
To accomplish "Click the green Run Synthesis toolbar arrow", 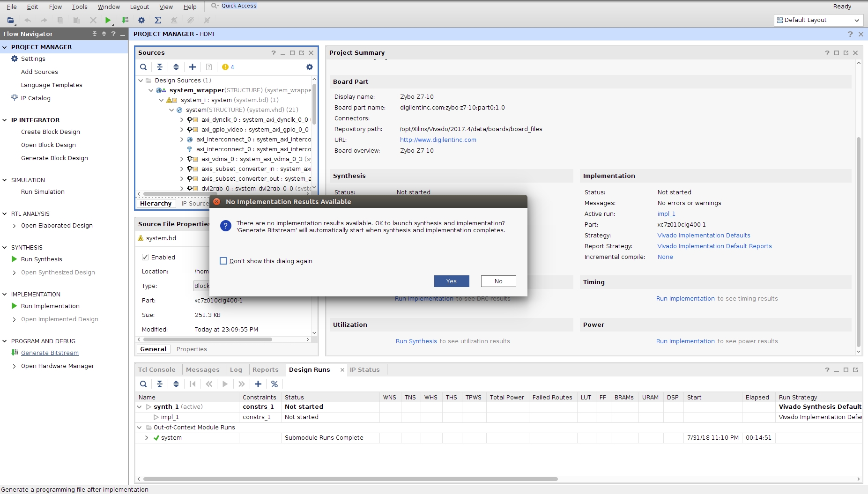I will click(x=108, y=20).
